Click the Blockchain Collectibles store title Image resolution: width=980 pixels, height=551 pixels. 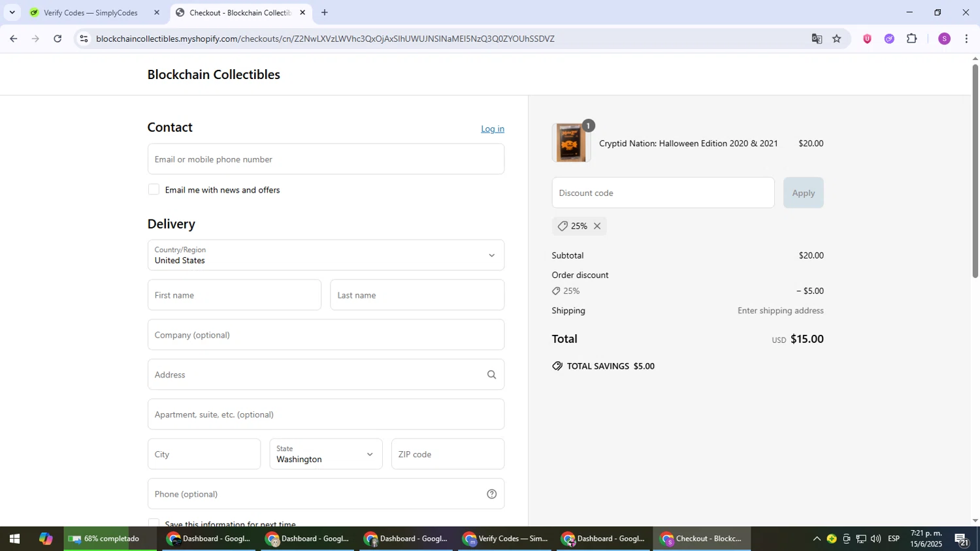pyautogui.click(x=214, y=74)
